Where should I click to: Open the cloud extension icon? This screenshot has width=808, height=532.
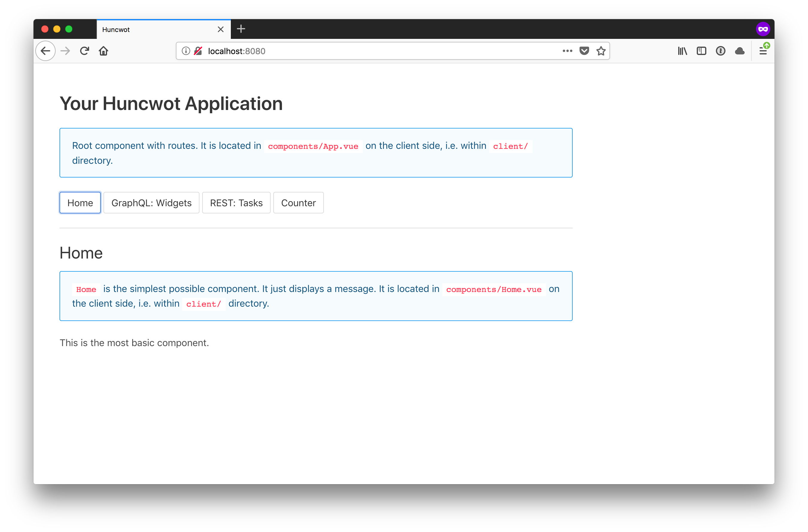740,51
